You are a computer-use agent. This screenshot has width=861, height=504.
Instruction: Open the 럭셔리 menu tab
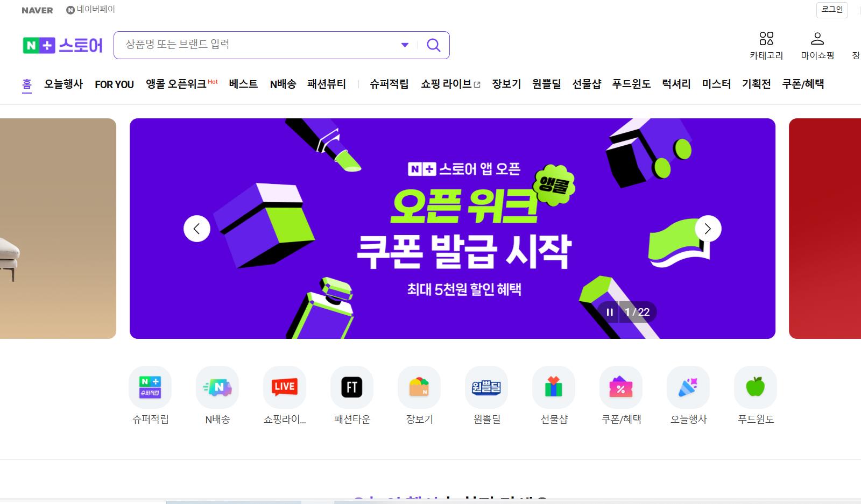click(x=676, y=84)
